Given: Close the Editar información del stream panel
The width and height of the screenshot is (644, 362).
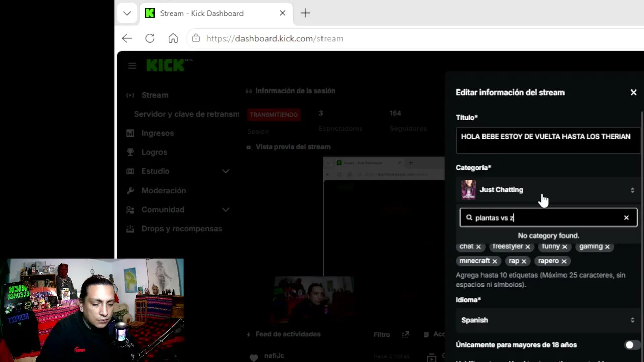Looking at the screenshot, I should pyautogui.click(x=633, y=92).
